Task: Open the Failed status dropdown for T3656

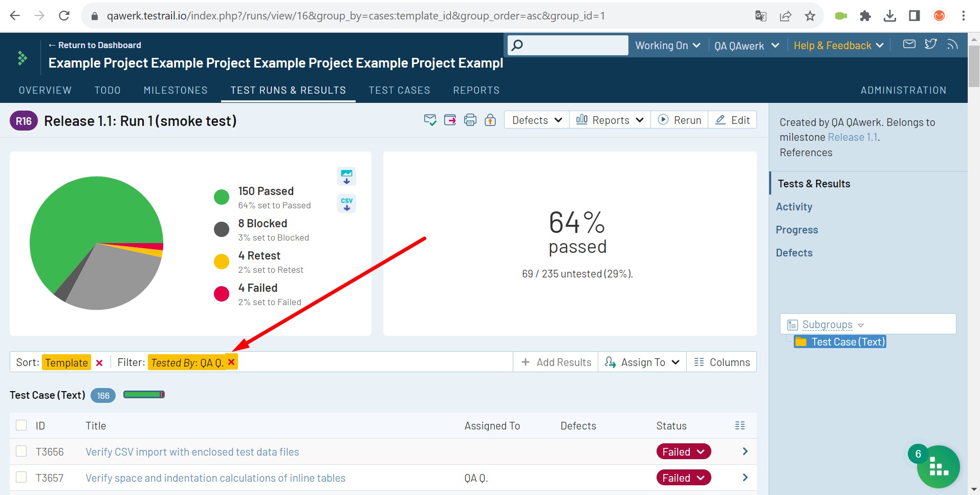Action: coord(684,452)
